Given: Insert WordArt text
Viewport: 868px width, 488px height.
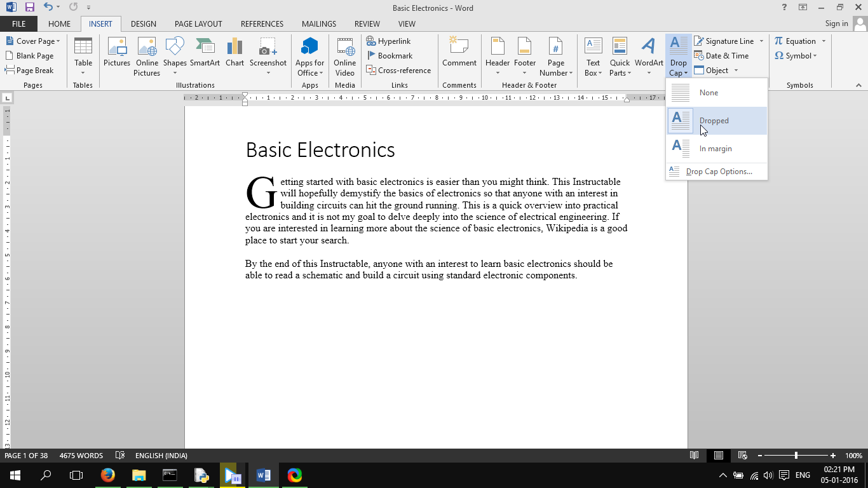Looking at the screenshot, I should 649,57.
